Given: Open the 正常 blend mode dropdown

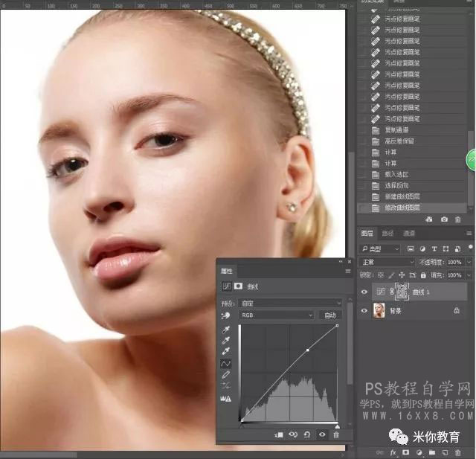Looking at the screenshot, I should point(387,262).
